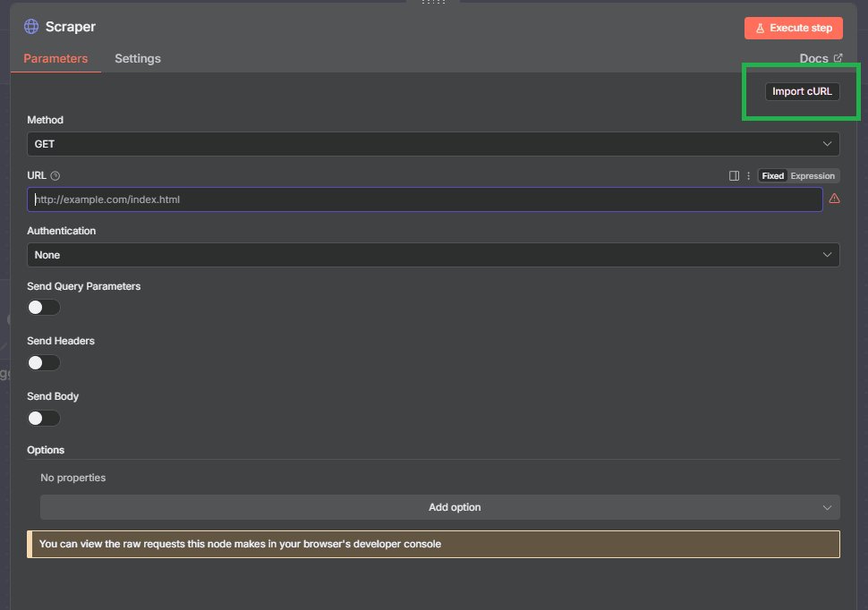This screenshot has width=868, height=610.
Task: Click the developer console notice banner
Action: pos(433,544)
